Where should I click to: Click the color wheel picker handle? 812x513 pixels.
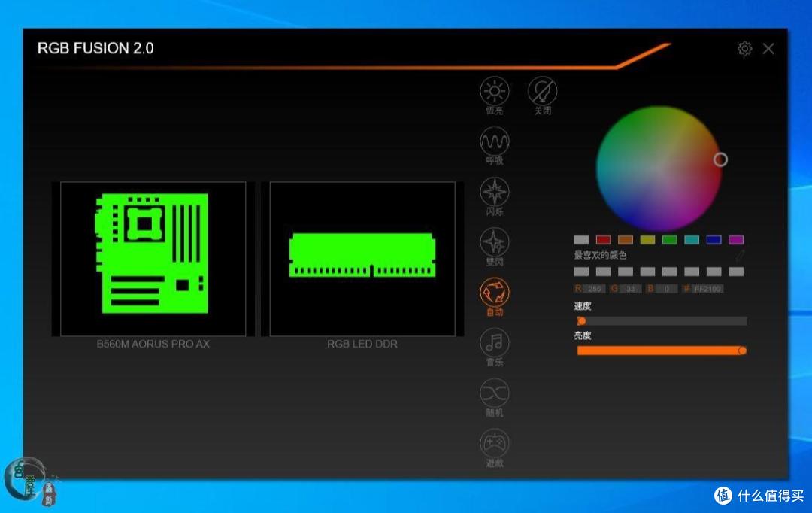point(720,159)
